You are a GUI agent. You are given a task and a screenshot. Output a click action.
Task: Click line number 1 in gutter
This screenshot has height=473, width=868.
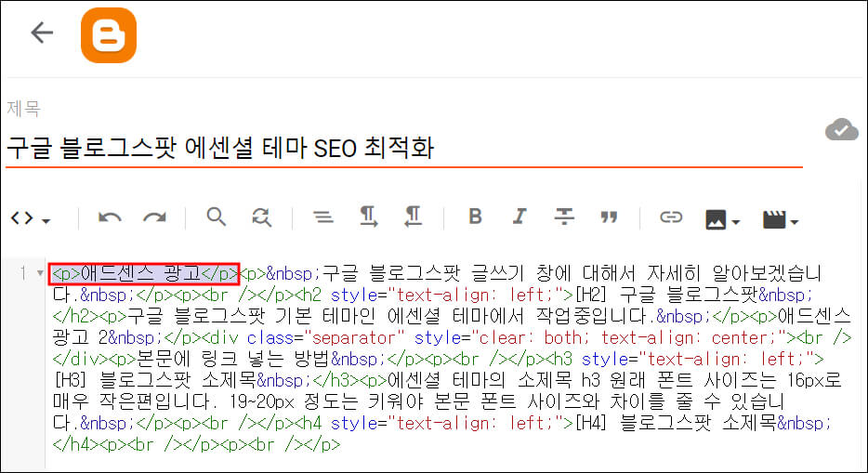22,273
